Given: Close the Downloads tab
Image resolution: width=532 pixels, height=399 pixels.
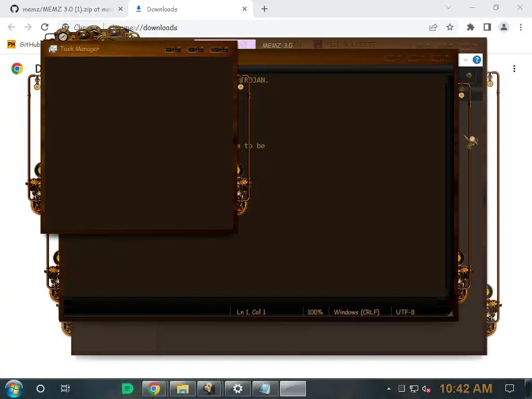Looking at the screenshot, I should [x=245, y=9].
